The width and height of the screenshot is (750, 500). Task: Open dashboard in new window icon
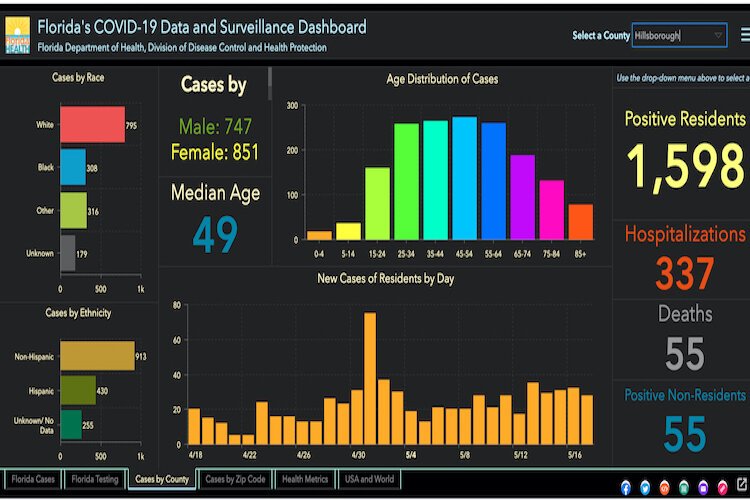click(741, 486)
